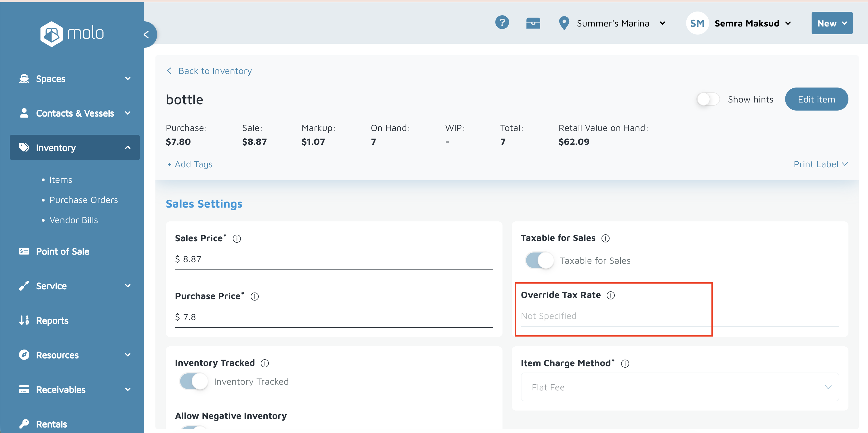Expand the Print Label dropdown
Screen dimensions: 868x433
coord(820,164)
